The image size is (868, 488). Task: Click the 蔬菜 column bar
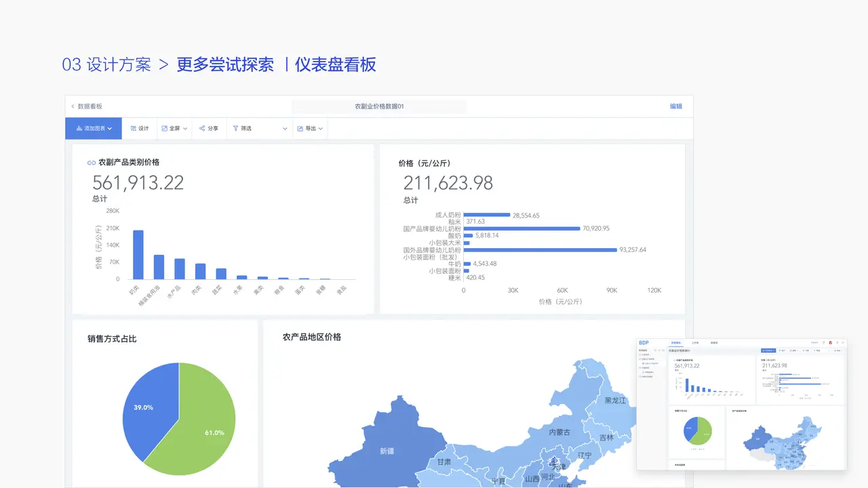[x=221, y=274]
